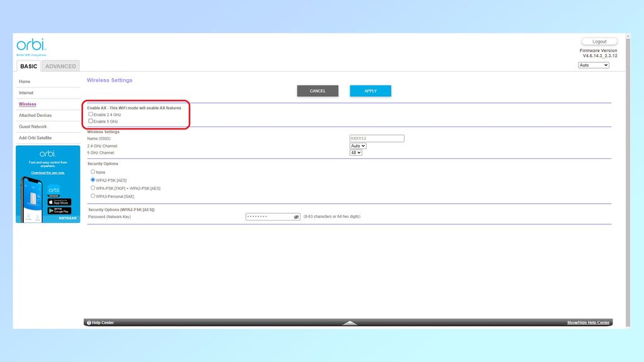Open the 5 GHz Channel dropdown showing 48
Image resolution: width=644 pixels, height=362 pixels.
[356, 152]
